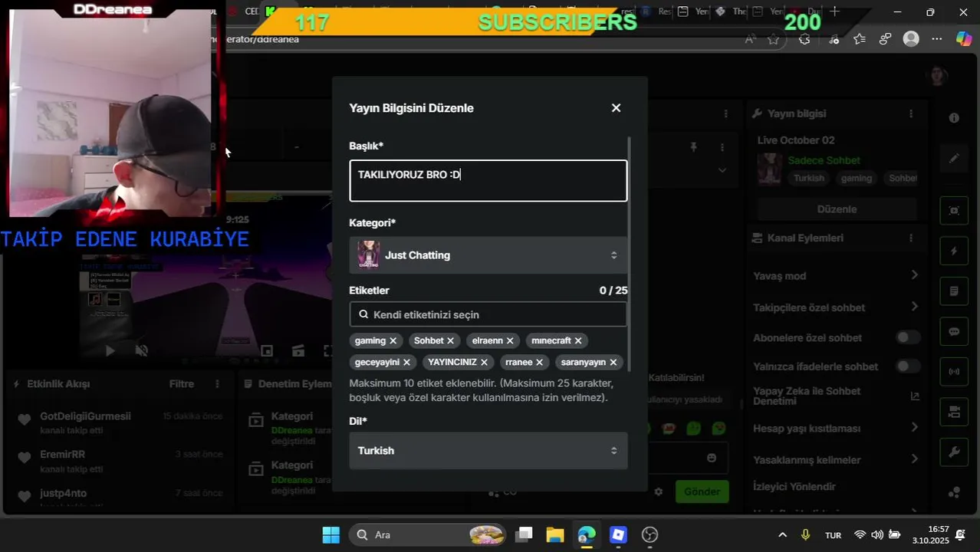Remove the elraenn tag

[x=510, y=340]
